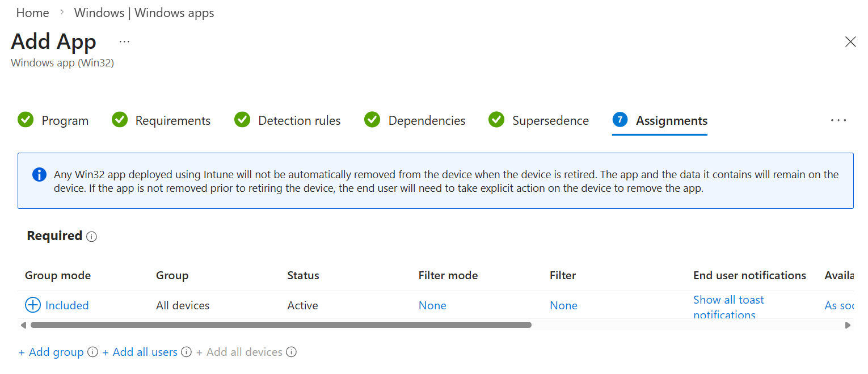Click the info icon beside Add all devices

click(291, 352)
